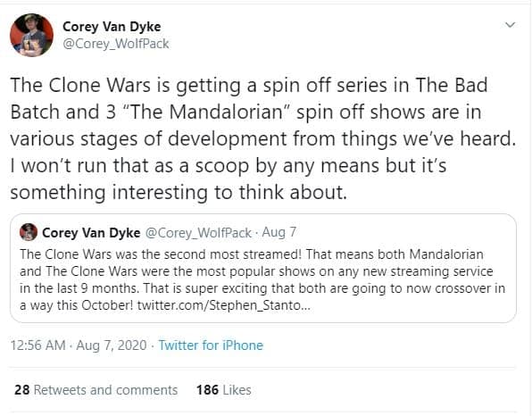The image size is (532, 416).
Task: View the 28 Retweets and comments
Action: [x=96, y=390]
